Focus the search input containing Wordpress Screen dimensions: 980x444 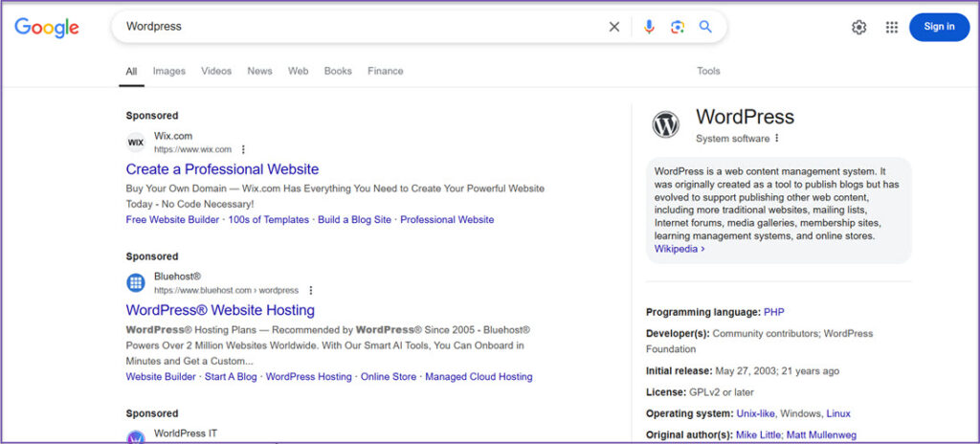click(x=364, y=27)
